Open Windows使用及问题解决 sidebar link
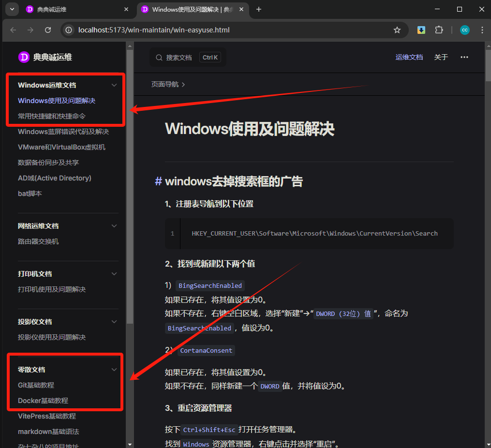 point(57,101)
